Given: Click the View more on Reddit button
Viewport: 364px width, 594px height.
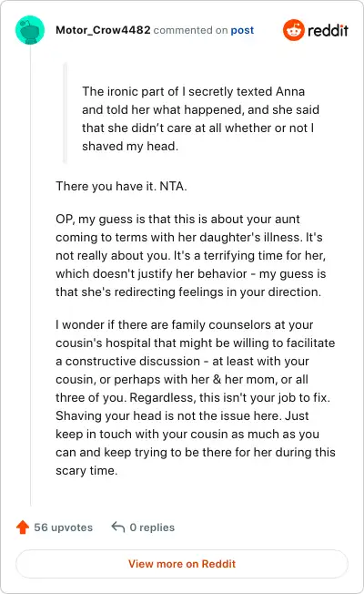Looking at the screenshot, I should pos(182,564).
